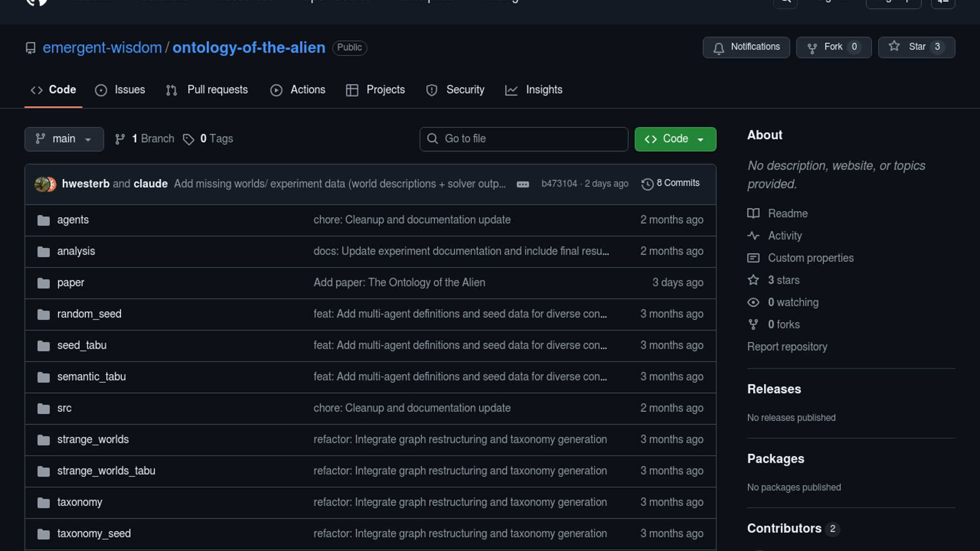Click the hwesterb contributor avatar
The width and height of the screenshot is (980, 551).
[42, 184]
